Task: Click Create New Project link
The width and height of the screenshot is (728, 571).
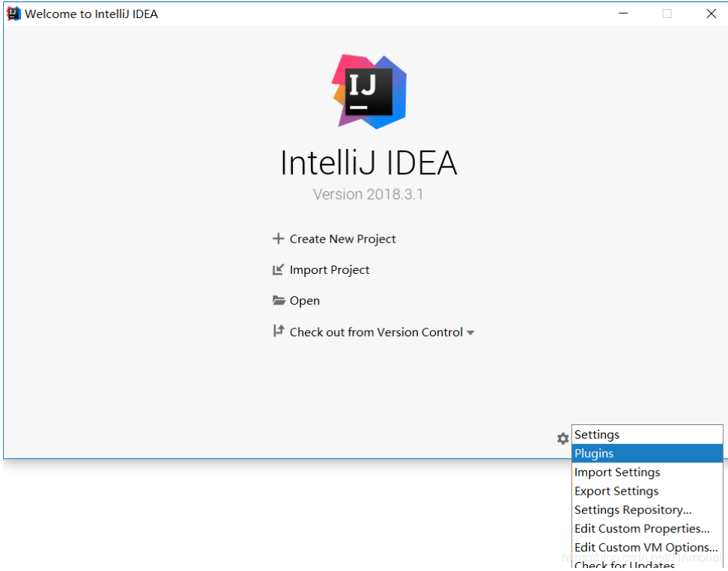Action: (x=342, y=239)
